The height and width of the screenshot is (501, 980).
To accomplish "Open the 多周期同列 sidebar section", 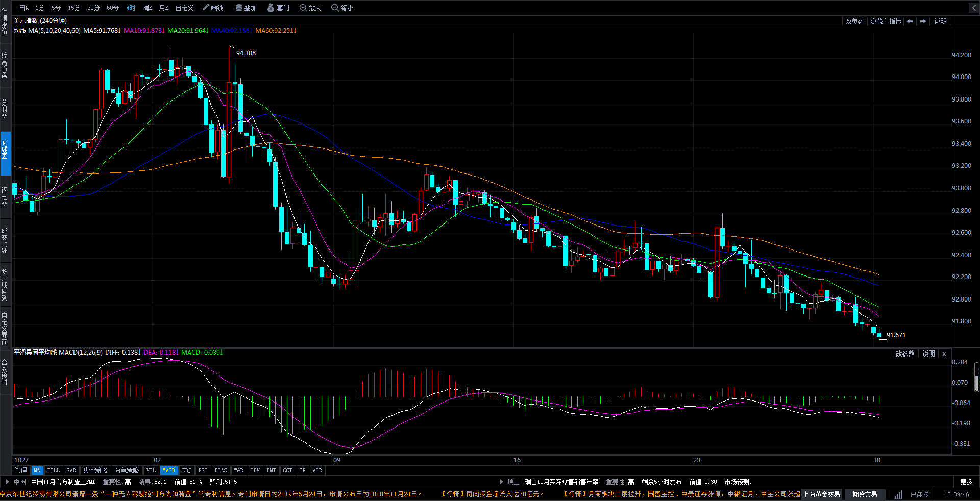I will pyautogui.click(x=5, y=284).
